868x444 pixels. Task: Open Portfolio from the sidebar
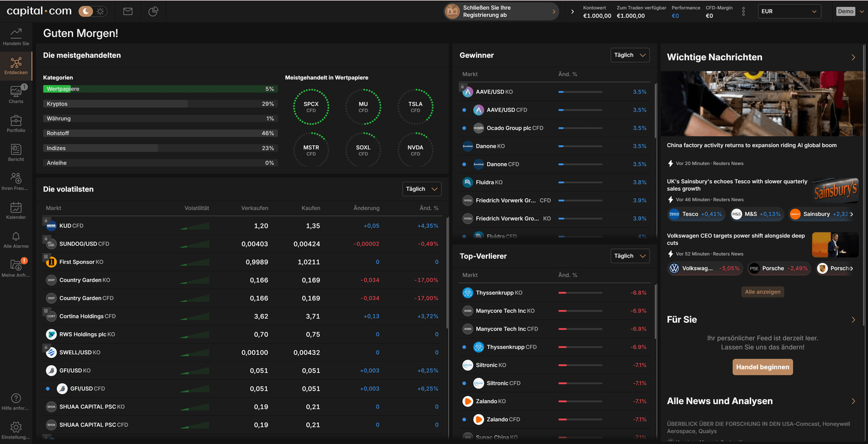click(x=16, y=123)
